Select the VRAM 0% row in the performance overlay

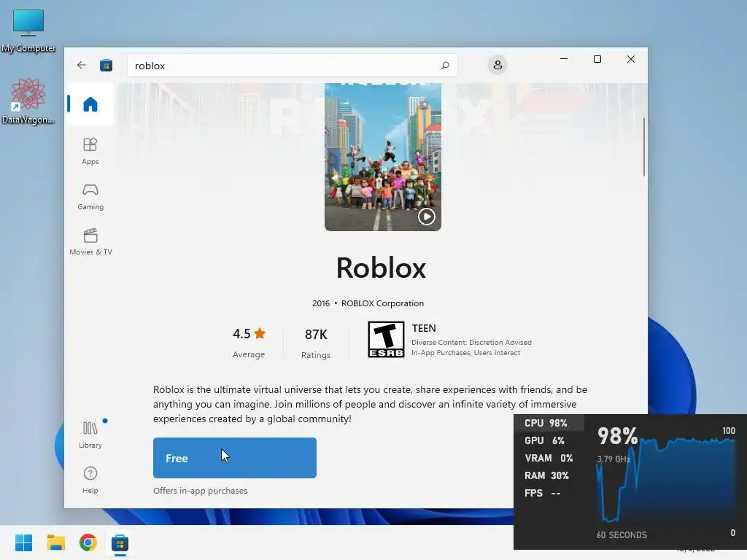pyautogui.click(x=549, y=458)
